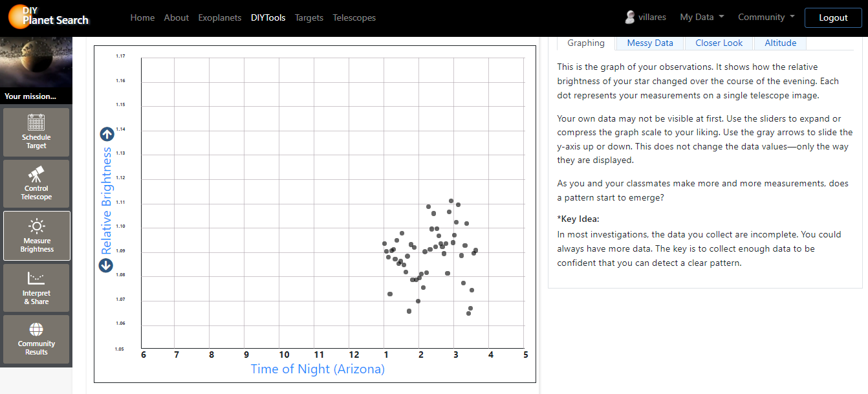Select the Graphing tab
The image size is (868, 394).
[585, 43]
